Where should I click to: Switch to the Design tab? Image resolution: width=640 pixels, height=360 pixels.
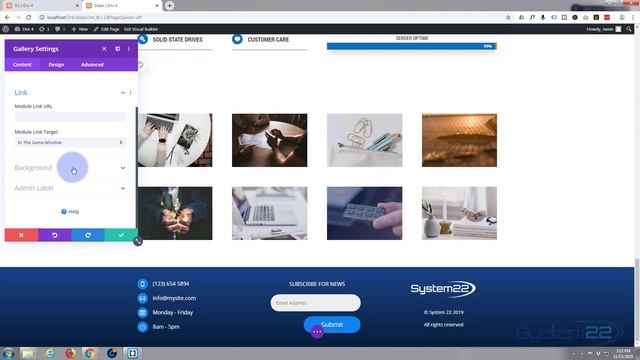point(56,64)
